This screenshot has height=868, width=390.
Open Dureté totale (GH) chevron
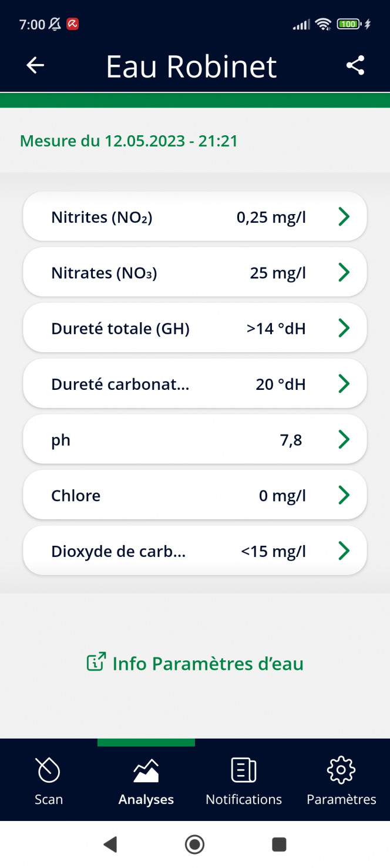[344, 328]
